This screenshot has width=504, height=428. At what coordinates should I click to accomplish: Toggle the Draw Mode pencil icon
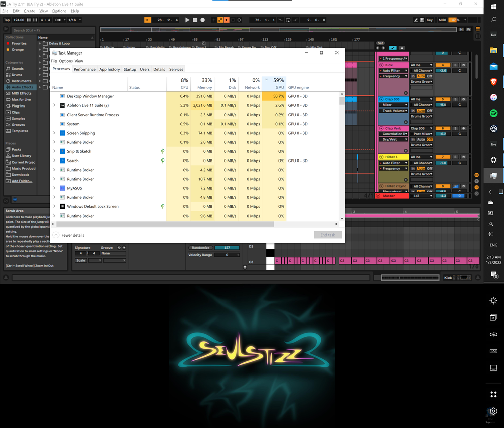coord(416,20)
